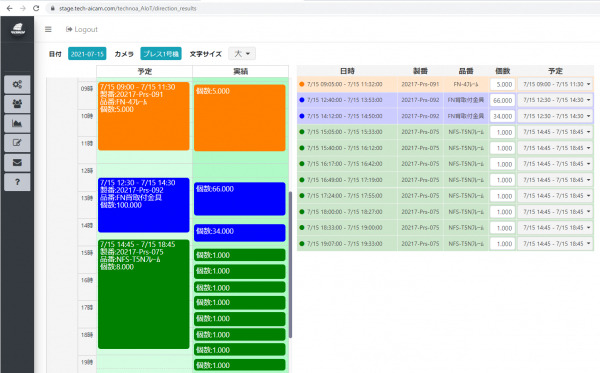This screenshot has height=373, width=600.
Task: Click the browser back arrow
Action: [10, 8]
